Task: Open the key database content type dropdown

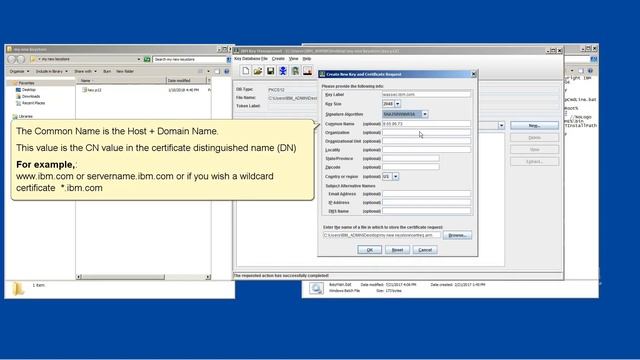Action: 501,126
